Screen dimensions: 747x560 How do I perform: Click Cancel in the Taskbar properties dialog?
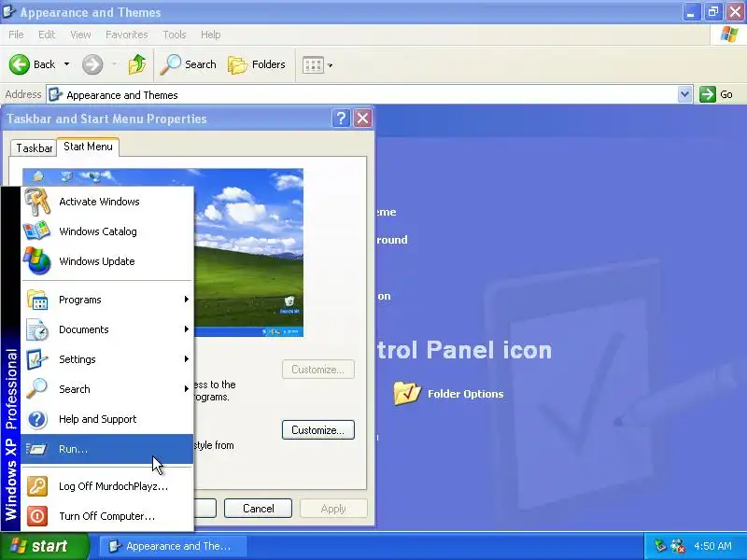(x=259, y=509)
